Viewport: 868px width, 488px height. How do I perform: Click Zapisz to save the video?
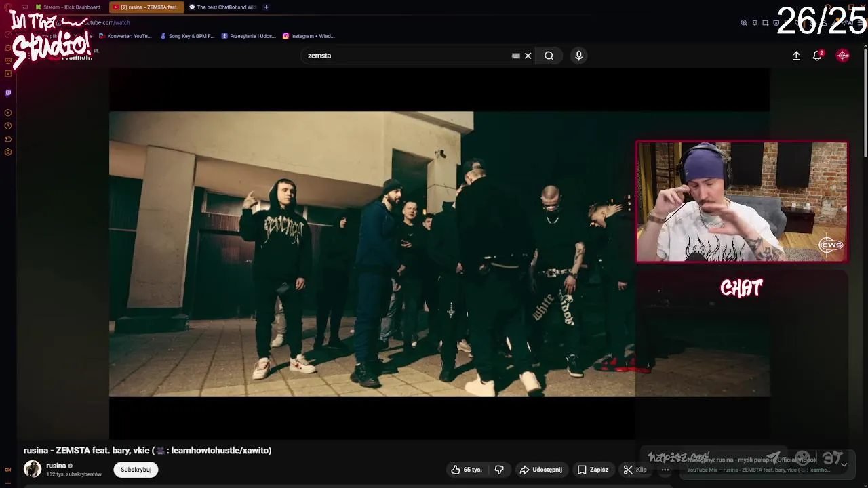point(593,470)
